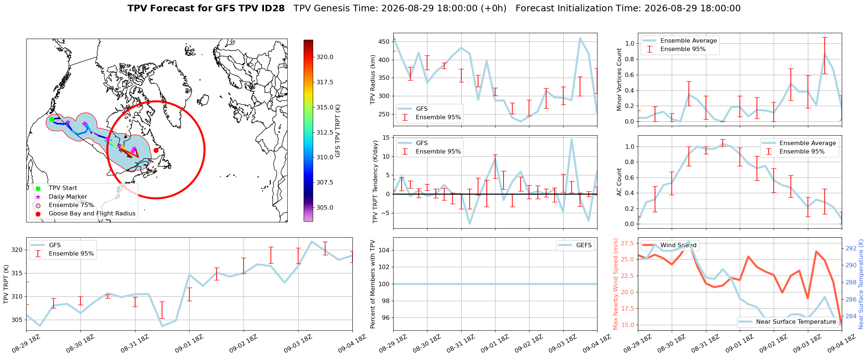Select the Ensemble 95% error-bar symbol in the TRPT Tendency legend
Screen dimensions: 868x358
point(405,152)
